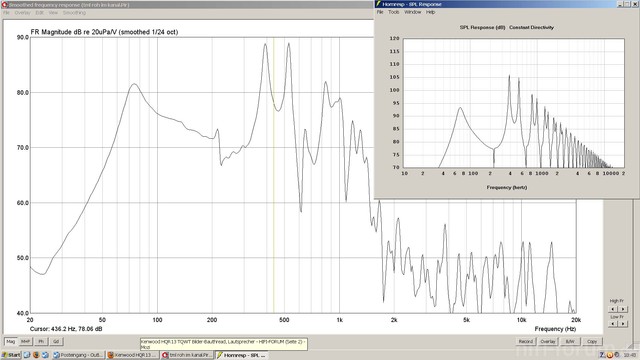Switch to the Mag view tab
640x360 pixels.
(x=11, y=341)
